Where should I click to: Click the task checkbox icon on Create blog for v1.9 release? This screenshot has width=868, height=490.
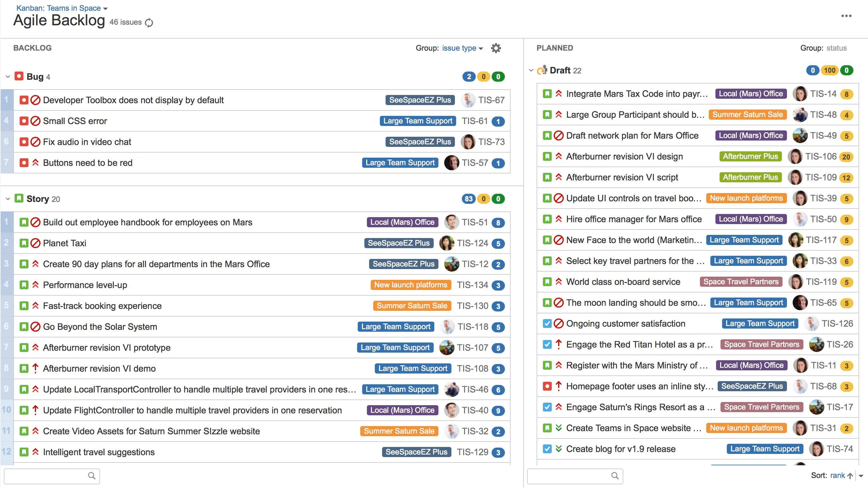click(x=547, y=449)
